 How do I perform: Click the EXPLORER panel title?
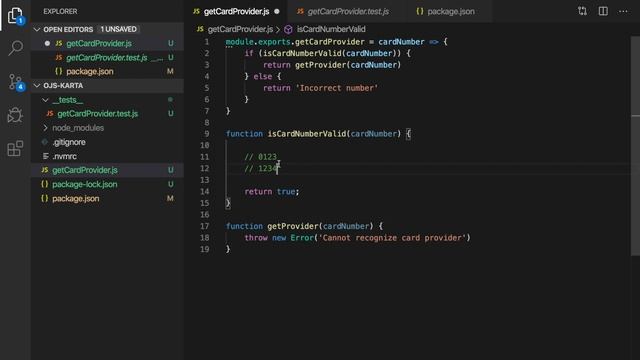(x=60, y=11)
